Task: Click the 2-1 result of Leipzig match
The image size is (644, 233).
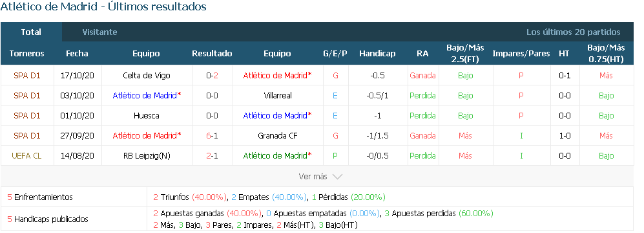Action: point(212,155)
